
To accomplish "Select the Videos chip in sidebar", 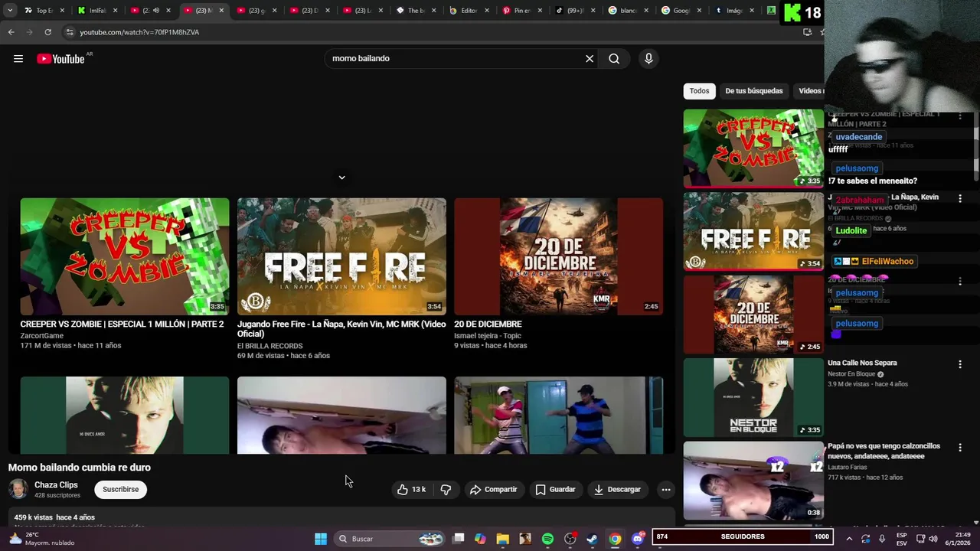I will click(x=809, y=91).
